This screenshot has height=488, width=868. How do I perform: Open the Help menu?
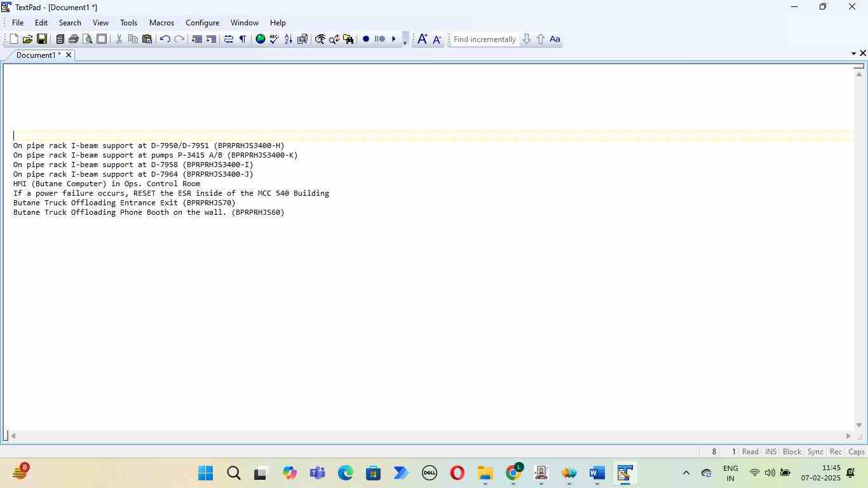[278, 22]
